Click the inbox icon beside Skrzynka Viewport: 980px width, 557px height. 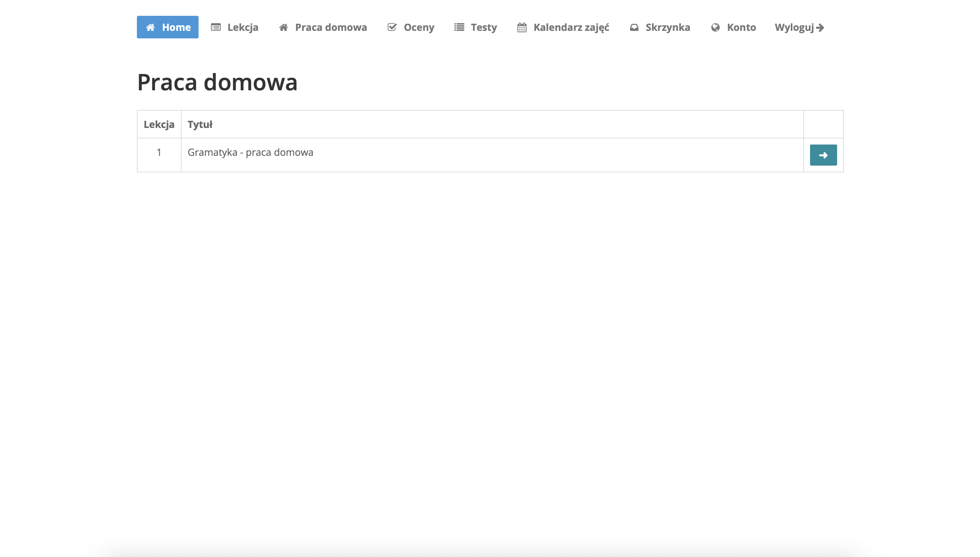click(634, 27)
